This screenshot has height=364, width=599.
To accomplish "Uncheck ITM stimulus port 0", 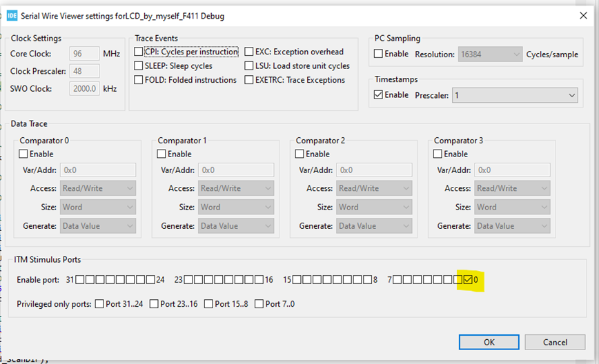I will click(468, 280).
